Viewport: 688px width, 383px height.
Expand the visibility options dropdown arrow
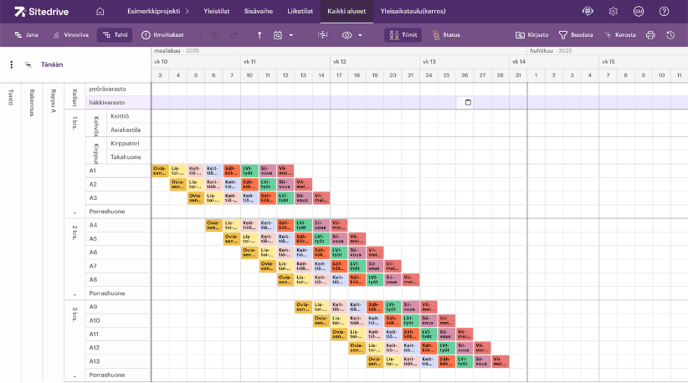tap(360, 35)
